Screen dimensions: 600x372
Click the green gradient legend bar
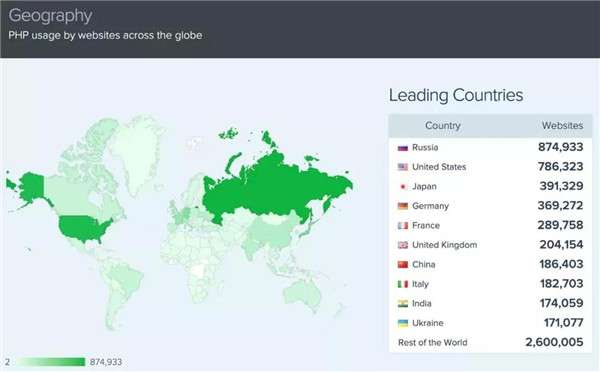tap(51, 362)
